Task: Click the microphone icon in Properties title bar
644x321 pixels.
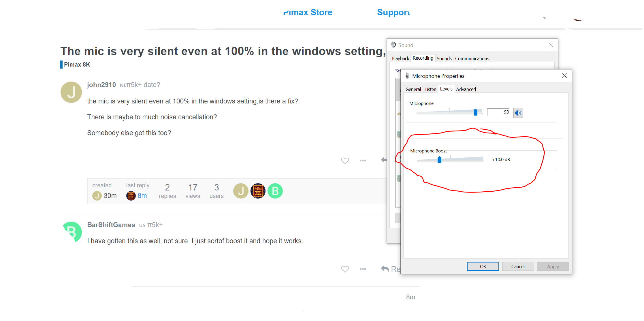Action: click(407, 76)
